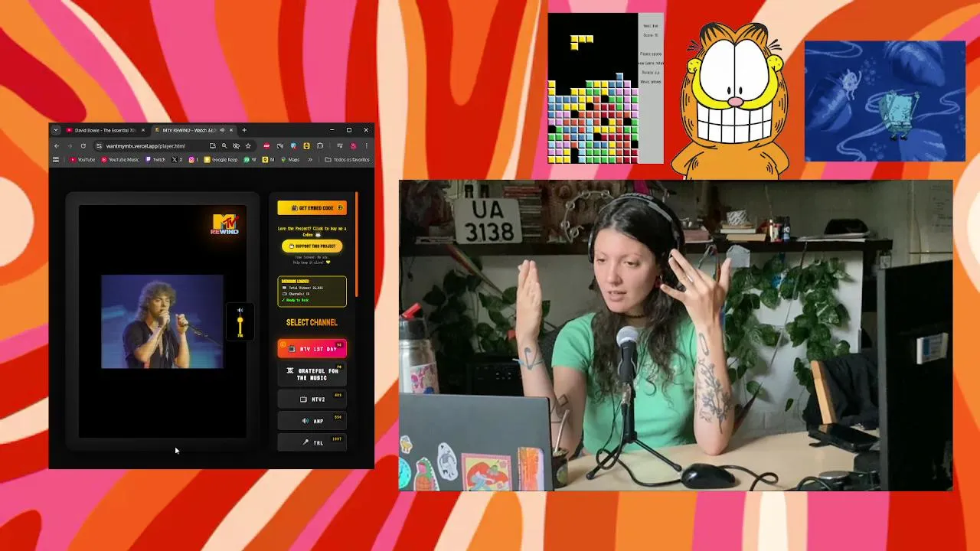This screenshot has width=980, height=551.
Task: Click the 'Ready to Rock' status text
Action: tap(294, 300)
